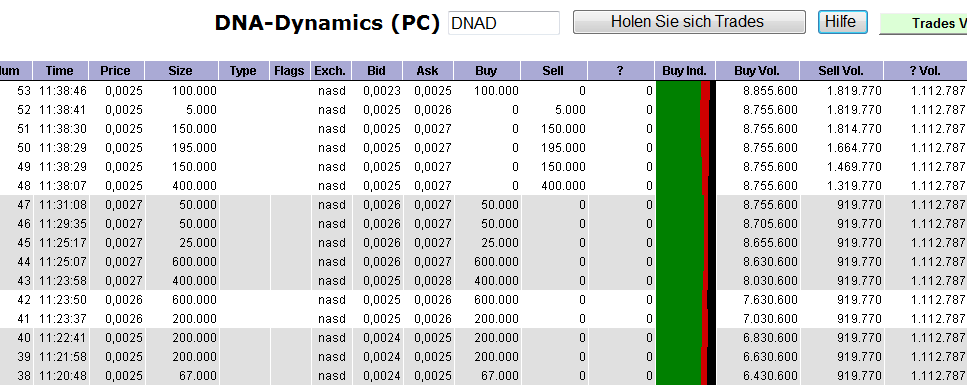Click the Ask column header
The image size is (967, 385).
428,70
